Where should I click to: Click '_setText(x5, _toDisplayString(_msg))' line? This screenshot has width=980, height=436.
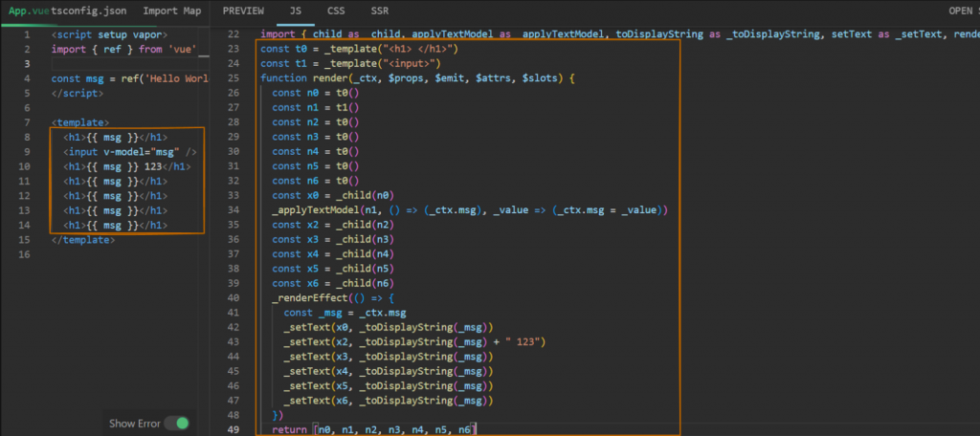pos(389,386)
